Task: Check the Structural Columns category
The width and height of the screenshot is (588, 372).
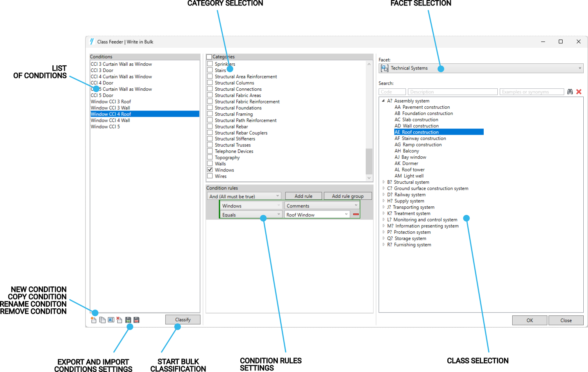Action: click(x=210, y=83)
